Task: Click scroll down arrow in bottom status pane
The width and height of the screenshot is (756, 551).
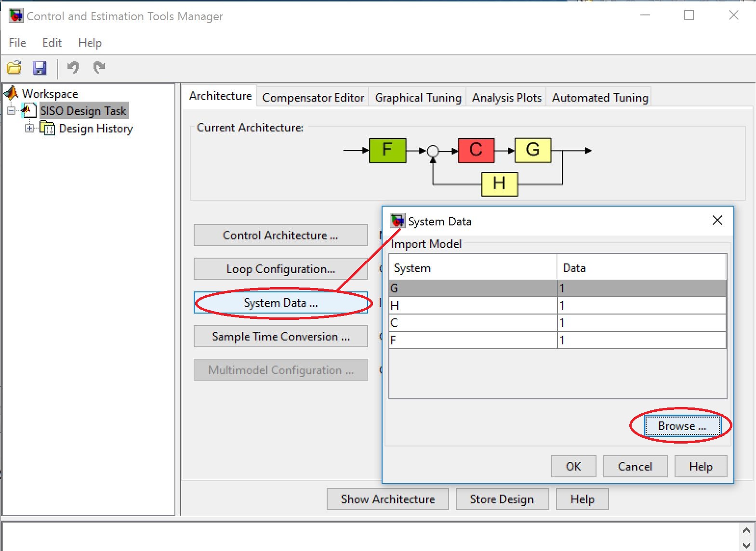Action: pyautogui.click(x=746, y=545)
